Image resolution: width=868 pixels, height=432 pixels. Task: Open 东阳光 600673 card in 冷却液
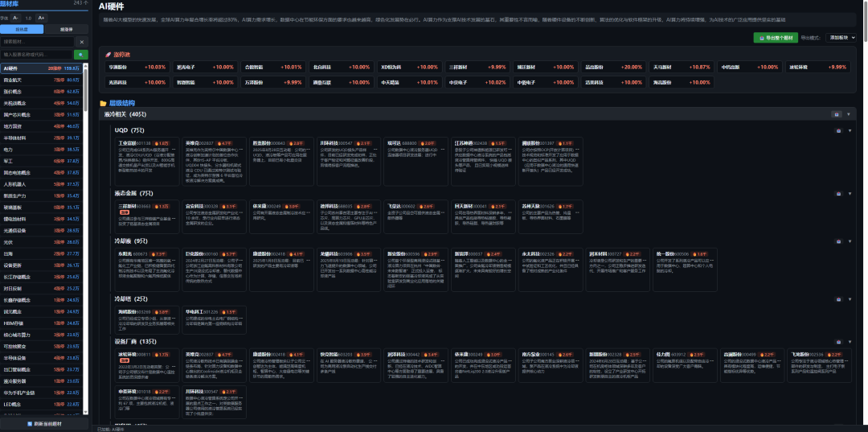click(147, 269)
